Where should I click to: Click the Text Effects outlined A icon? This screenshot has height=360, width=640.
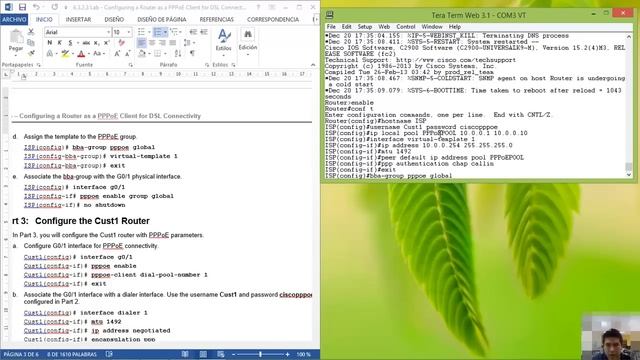(x=50, y=53)
